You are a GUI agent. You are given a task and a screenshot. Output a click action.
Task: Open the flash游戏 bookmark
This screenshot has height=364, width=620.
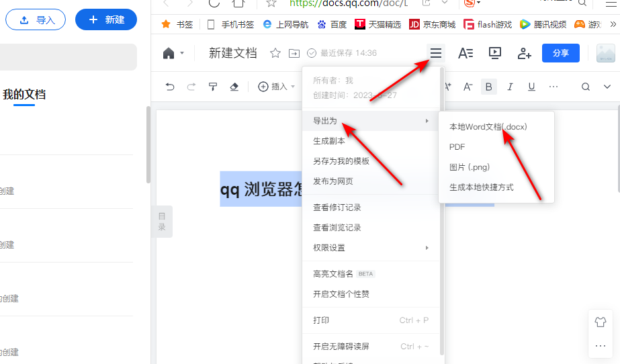click(x=488, y=24)
